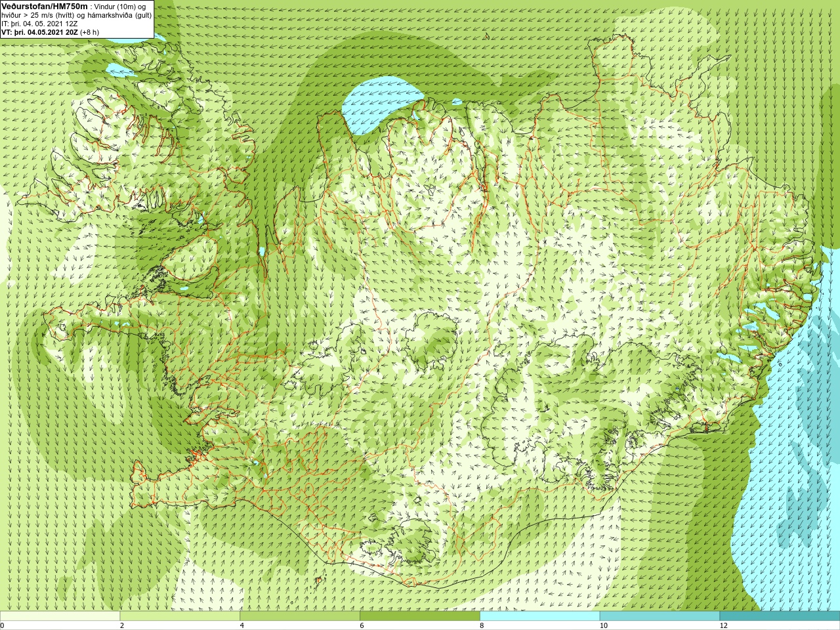Click the '12' scale label
Viewport: 840px width, 630px height.
[723, 625]
